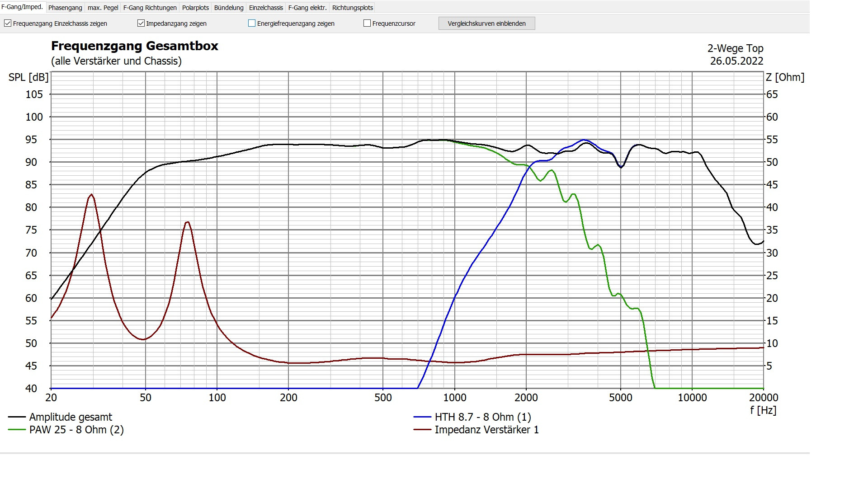Click the HTH 8.7 - 8 Ohm legend entry
The width and height of the screenshot is (868, 488).
(482, 417)
